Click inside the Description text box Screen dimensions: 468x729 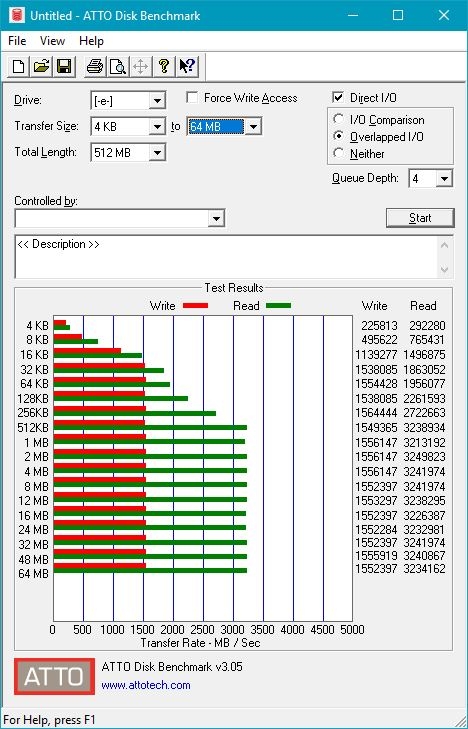tap(227, 257)
